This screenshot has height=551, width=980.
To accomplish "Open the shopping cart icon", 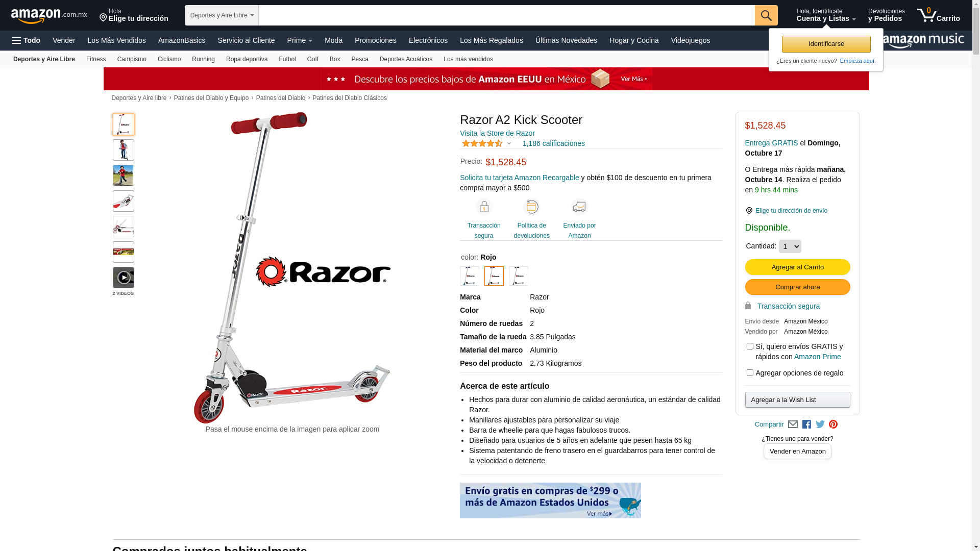I will tap(938, 15).
